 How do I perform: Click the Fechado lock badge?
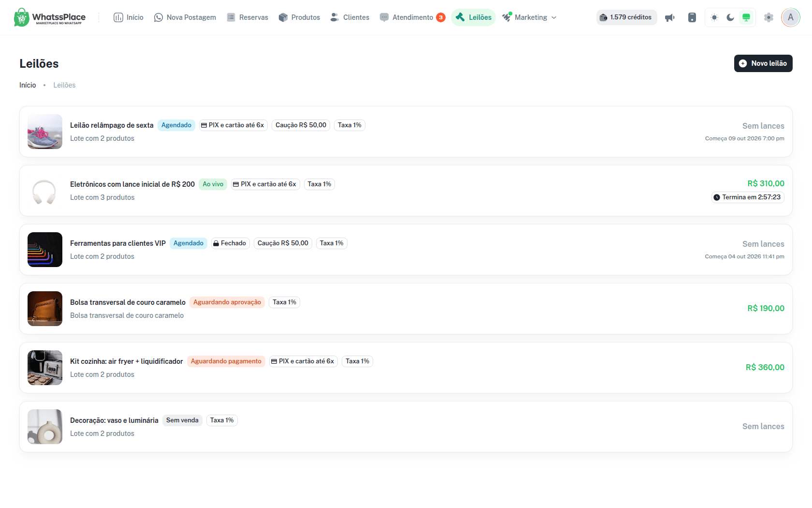[230, 243]
